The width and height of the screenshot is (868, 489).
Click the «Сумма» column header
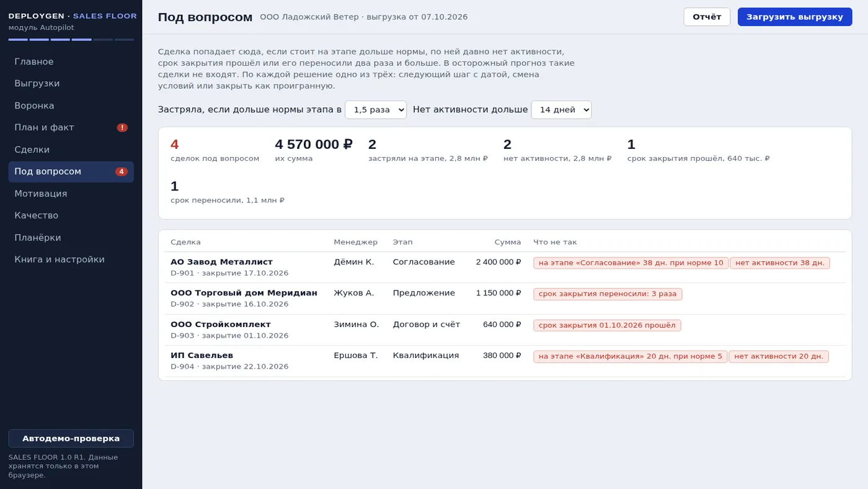508,242
